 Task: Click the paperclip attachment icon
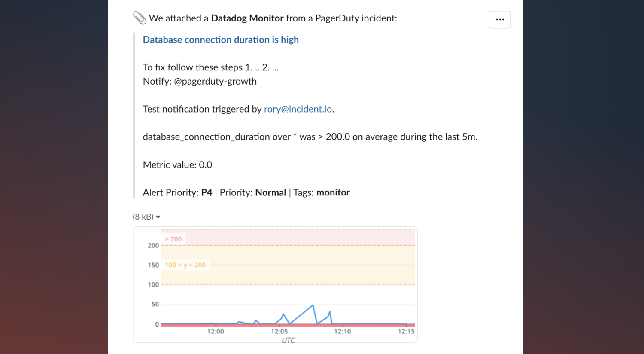point(140,18)
